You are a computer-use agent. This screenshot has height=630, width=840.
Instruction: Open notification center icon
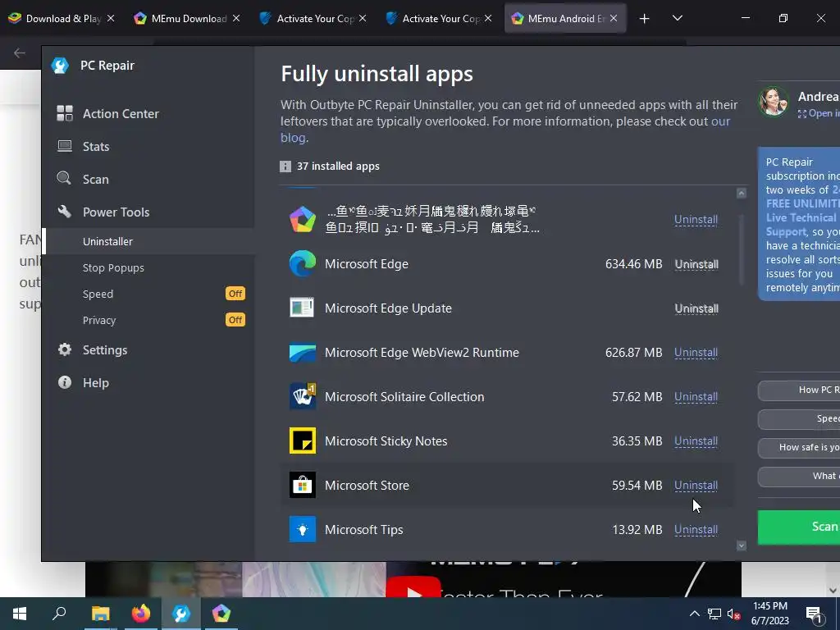[x=815, y=614]
